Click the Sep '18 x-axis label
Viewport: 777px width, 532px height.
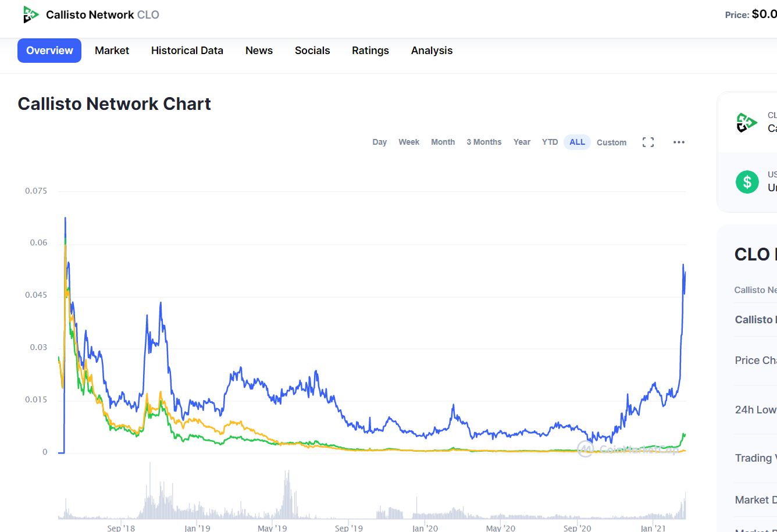point(121,527)
